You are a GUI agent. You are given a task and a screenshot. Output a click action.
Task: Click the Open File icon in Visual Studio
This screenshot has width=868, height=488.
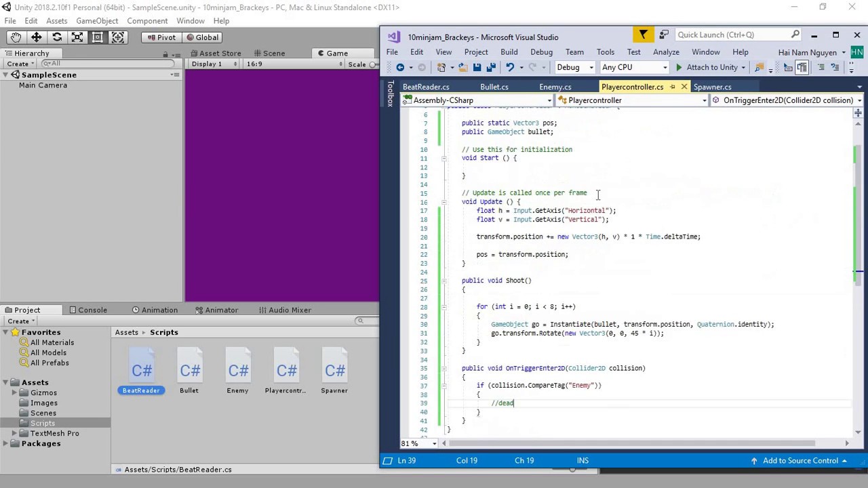pyautogui.click(x=463, y=67)
